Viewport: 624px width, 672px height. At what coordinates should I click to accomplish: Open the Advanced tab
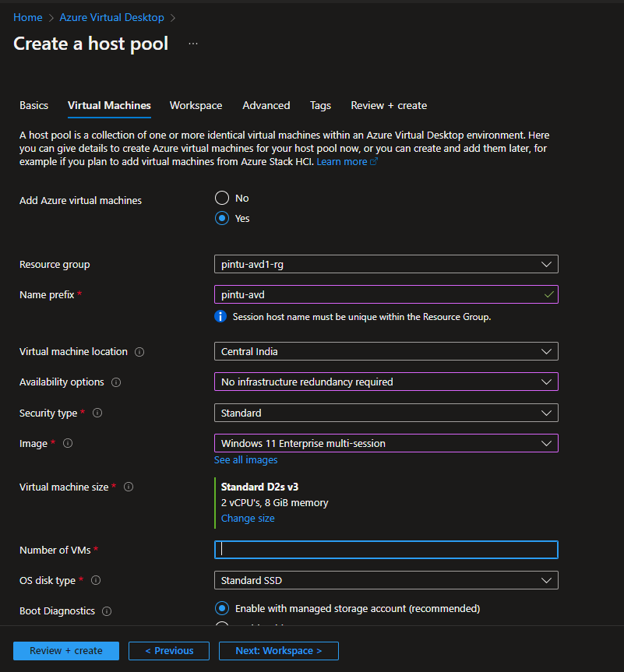[266, 105]
